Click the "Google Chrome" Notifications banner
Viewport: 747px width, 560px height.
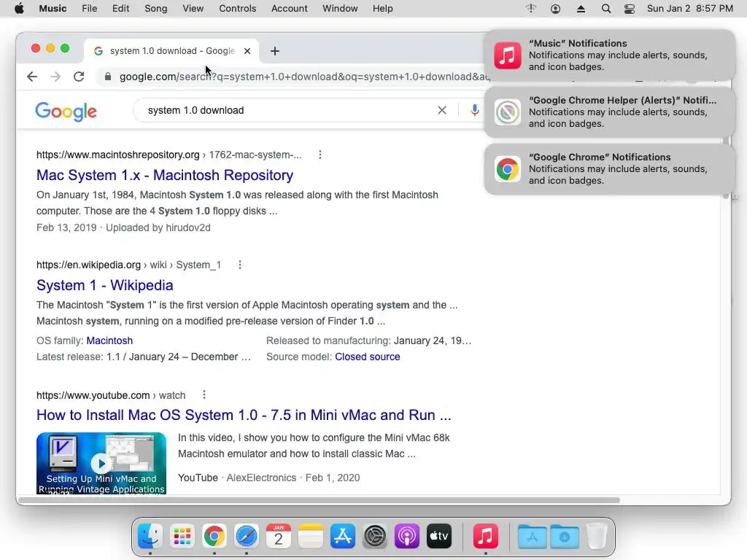point(610,169)
